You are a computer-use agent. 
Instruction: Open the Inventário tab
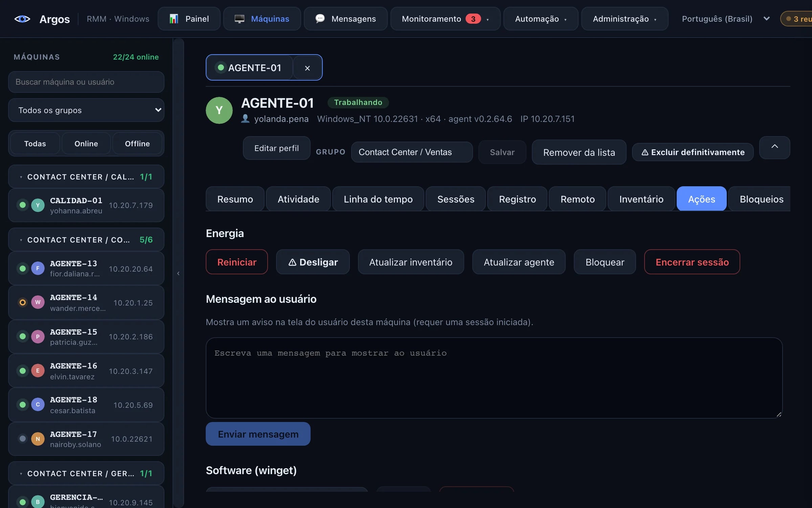641,199
